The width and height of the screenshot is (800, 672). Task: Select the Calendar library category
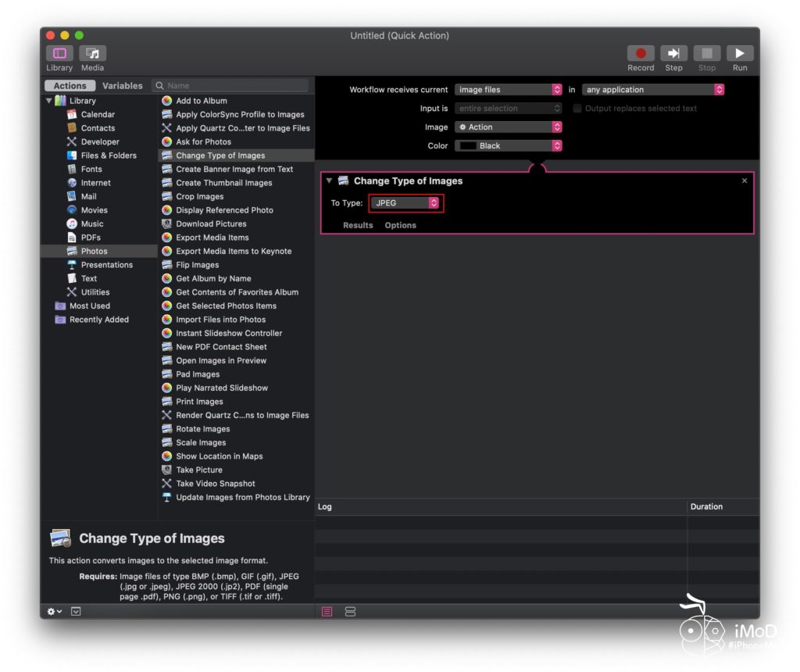pyautogui.click(x=98, y=115)
